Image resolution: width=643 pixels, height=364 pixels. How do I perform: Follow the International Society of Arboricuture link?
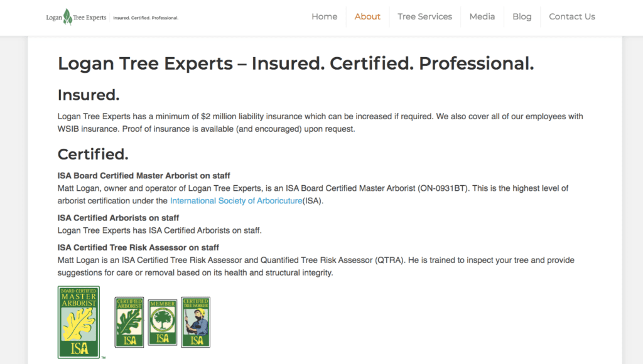236,201
